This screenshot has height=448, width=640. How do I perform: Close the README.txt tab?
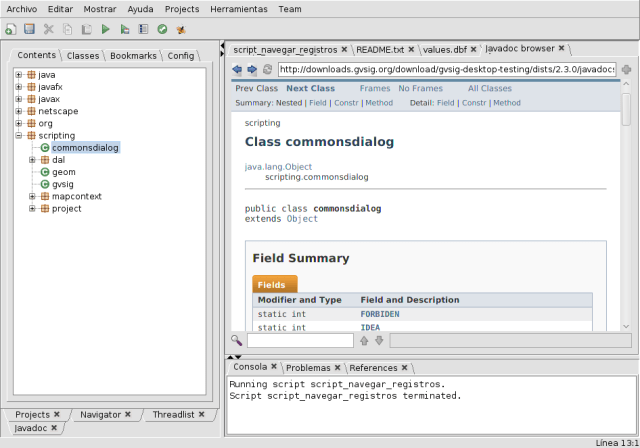coord(409,48)
